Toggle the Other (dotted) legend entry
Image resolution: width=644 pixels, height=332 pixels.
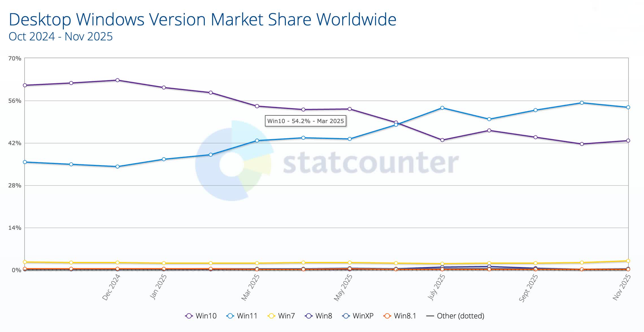pos(455,316)
